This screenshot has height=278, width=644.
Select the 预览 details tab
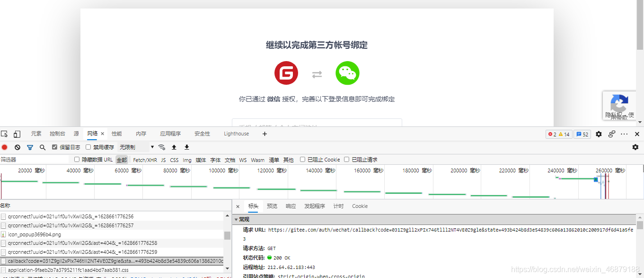click(x=272, y=206)
